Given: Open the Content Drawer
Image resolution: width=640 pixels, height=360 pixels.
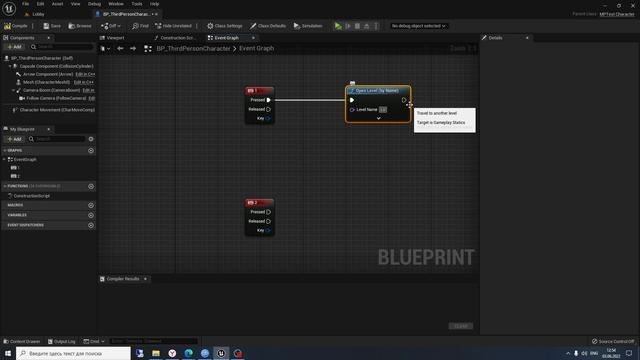Looking at the screenshot, I should click(x=22, y=341).
